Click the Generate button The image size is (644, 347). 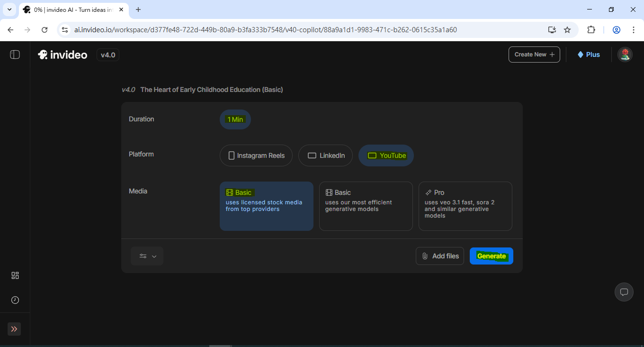(491, 256)
